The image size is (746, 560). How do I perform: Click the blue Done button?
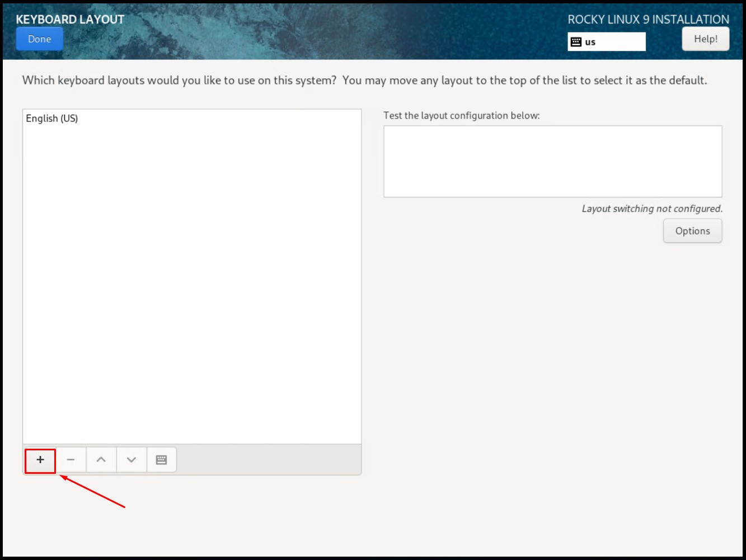click(x=39, y=39)
